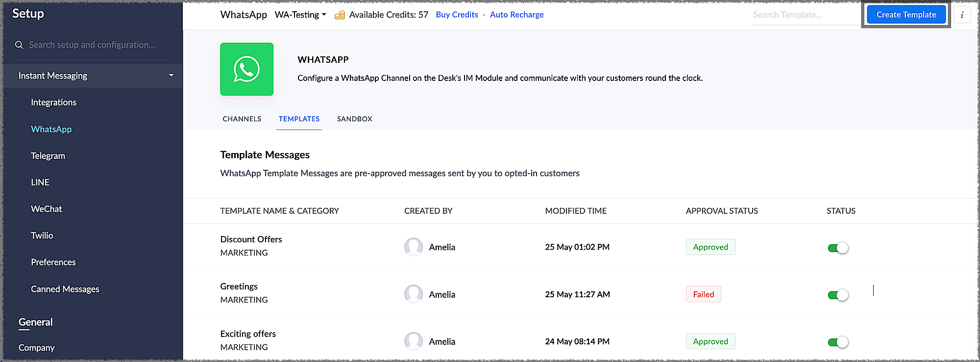
Task: Toggle status of the Greetings template
Action: coord(837,295)
